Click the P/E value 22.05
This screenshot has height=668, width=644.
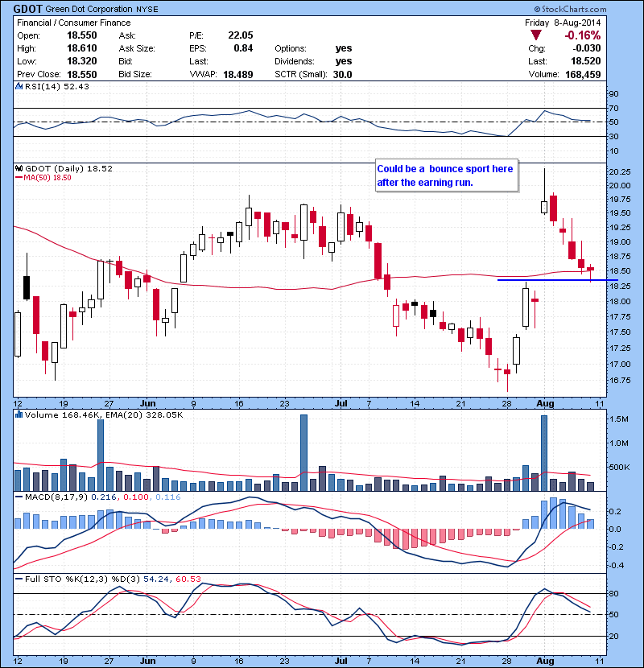click(x=241, y=35)
